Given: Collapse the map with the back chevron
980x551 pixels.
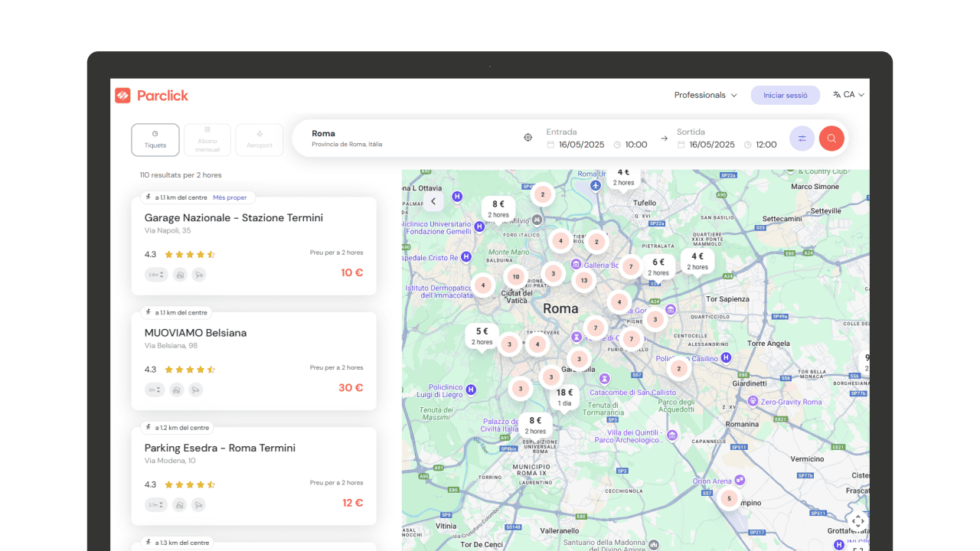Looking at the screenshot, I should coord(433,201).
